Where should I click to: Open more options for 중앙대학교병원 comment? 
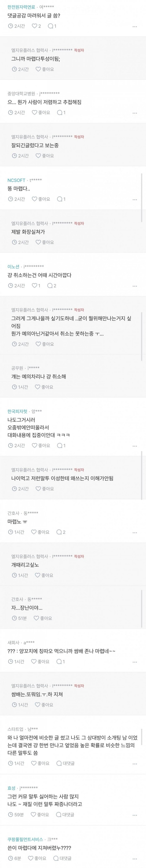(x=135, y=113)
